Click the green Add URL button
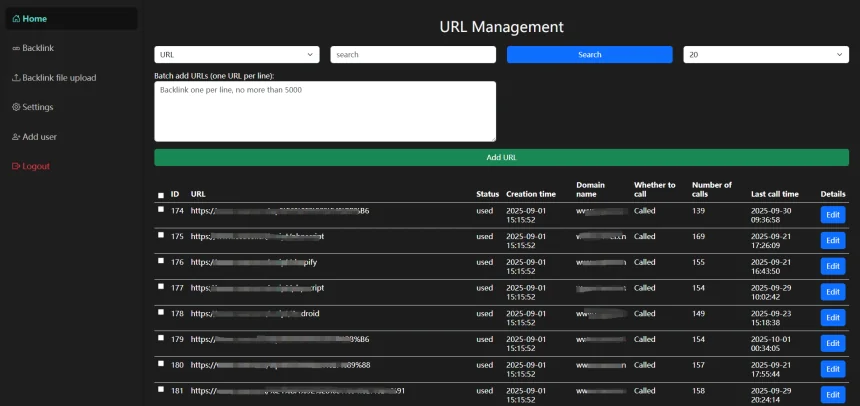The height and width of the screenshot is (406, 860). tap(501, 158)
